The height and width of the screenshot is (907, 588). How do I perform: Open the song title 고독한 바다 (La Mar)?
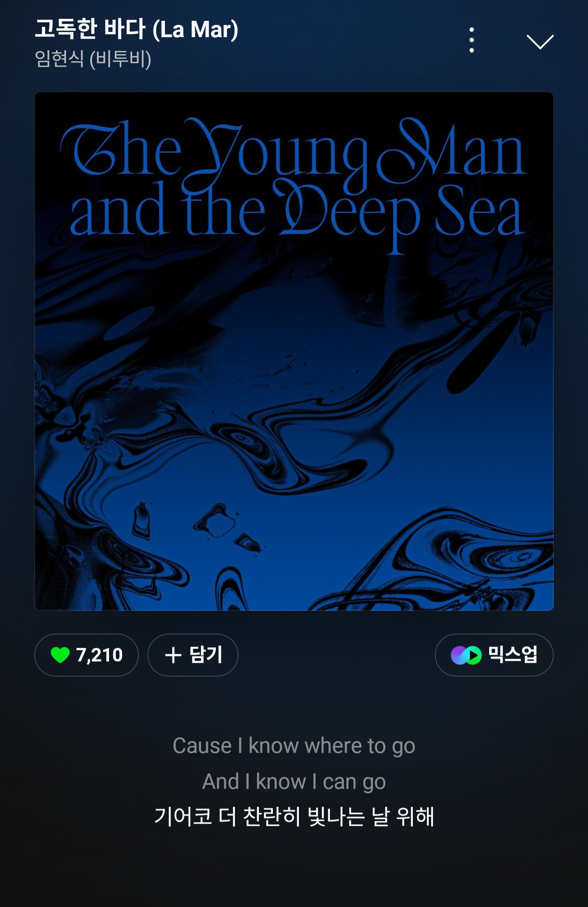pos(136,29)
